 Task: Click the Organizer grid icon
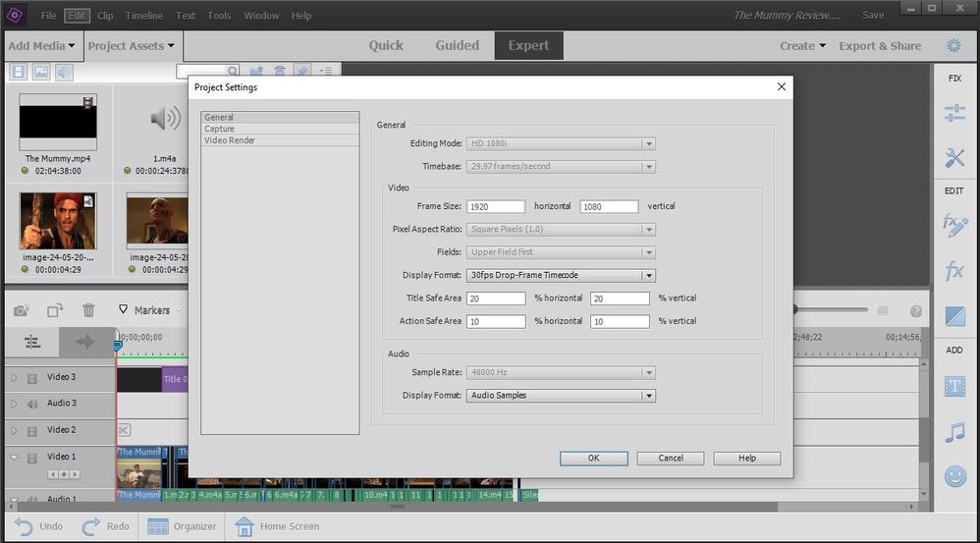point(157,526)
